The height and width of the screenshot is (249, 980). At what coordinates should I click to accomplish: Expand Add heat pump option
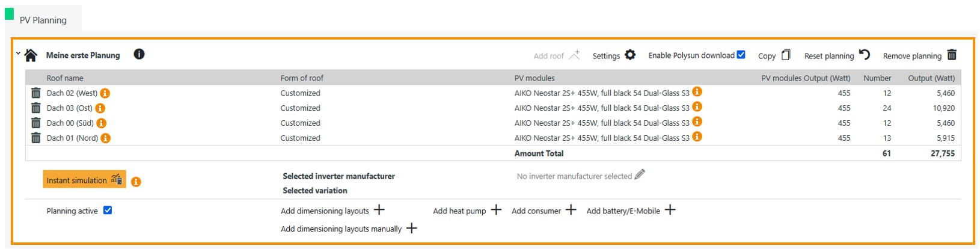coord(495,210)
